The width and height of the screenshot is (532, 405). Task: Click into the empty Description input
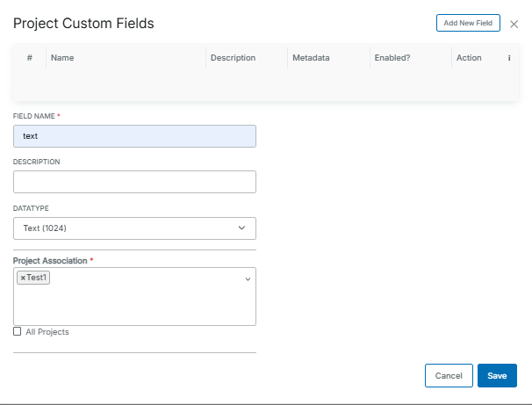134,182
